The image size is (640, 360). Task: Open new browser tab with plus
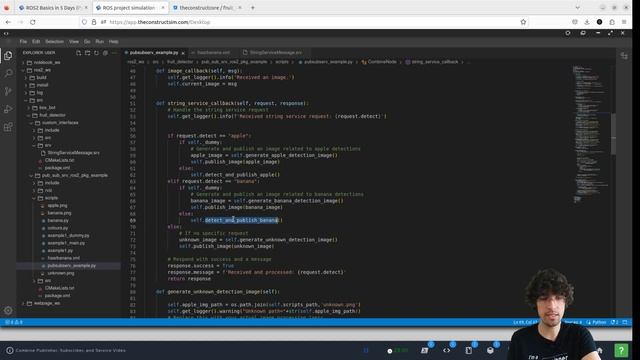[253, 7]
